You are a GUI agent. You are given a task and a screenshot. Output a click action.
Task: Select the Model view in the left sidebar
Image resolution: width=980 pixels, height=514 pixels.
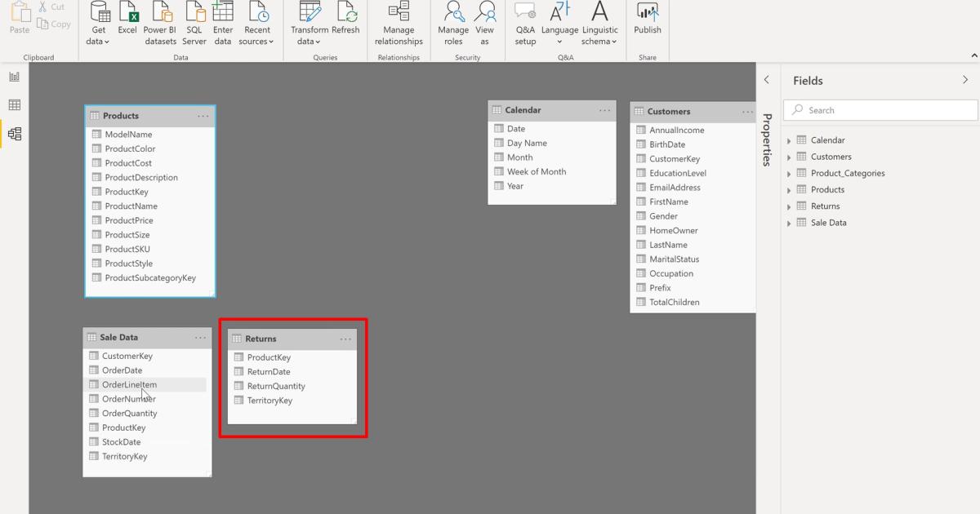pos(13,133)
